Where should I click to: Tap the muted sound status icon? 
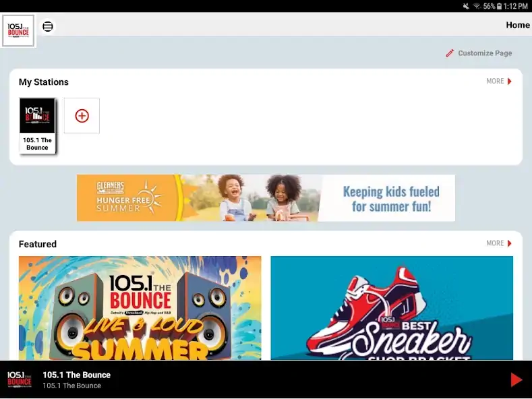pos(466,6)
